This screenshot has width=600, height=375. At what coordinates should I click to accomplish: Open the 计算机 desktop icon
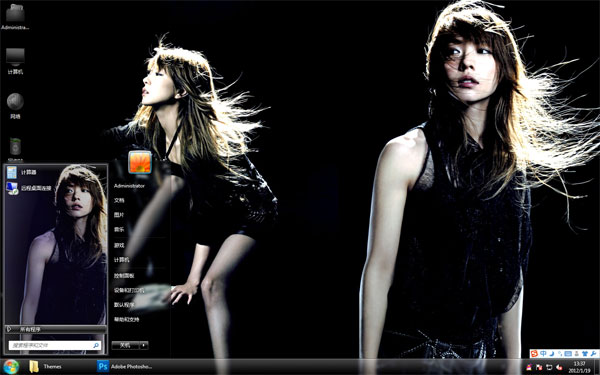[x=15, y=61]
